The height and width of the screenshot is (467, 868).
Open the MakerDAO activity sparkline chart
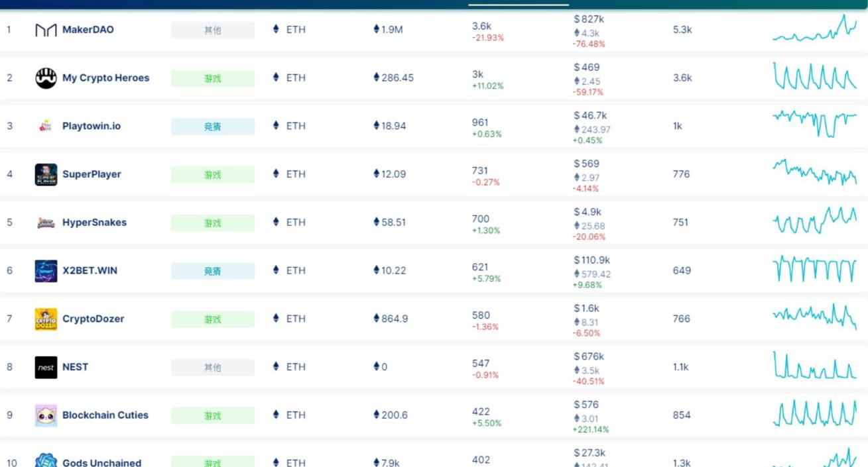coord(815,28)
